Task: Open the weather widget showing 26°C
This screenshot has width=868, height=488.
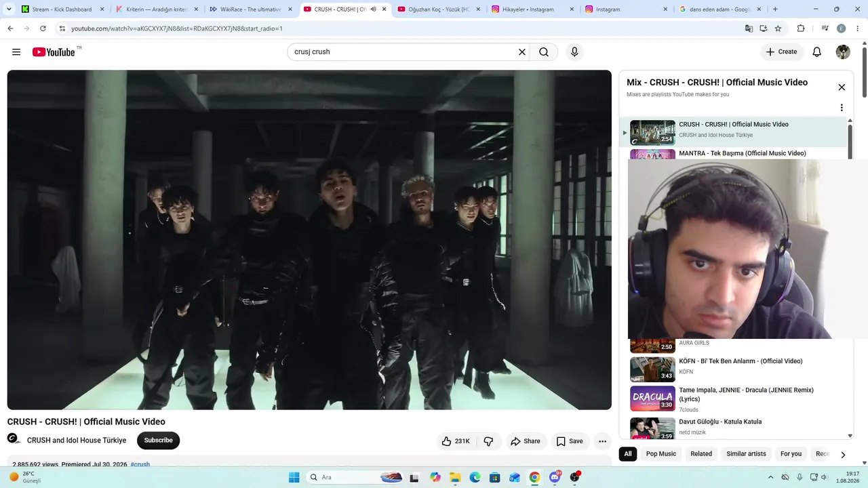Action: [24, 477]
